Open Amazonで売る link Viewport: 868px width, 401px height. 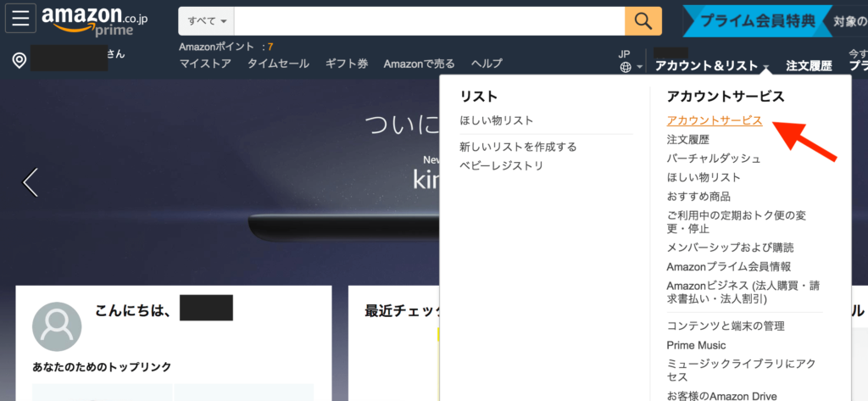(x=419, y=64)
